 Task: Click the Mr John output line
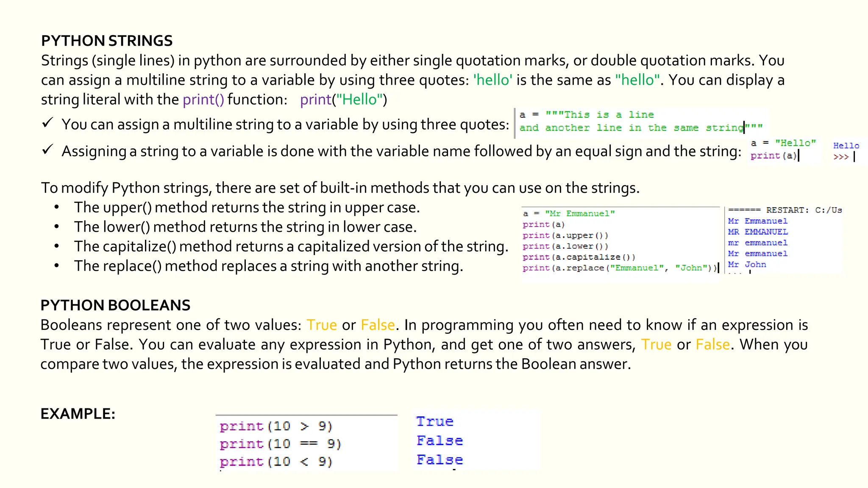click(x=747, y=264)
